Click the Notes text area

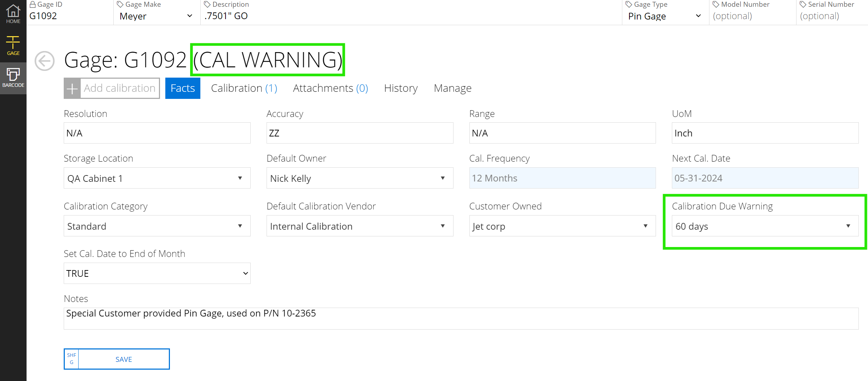[x=461, y=319]
